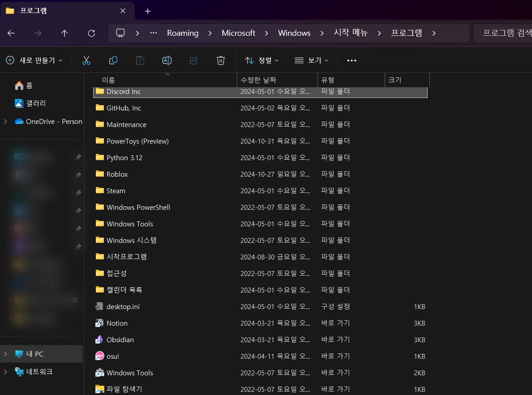Select the GitHub, Inc folder
This screenshot has height=395, width=532.
click(x=260, y=108)
